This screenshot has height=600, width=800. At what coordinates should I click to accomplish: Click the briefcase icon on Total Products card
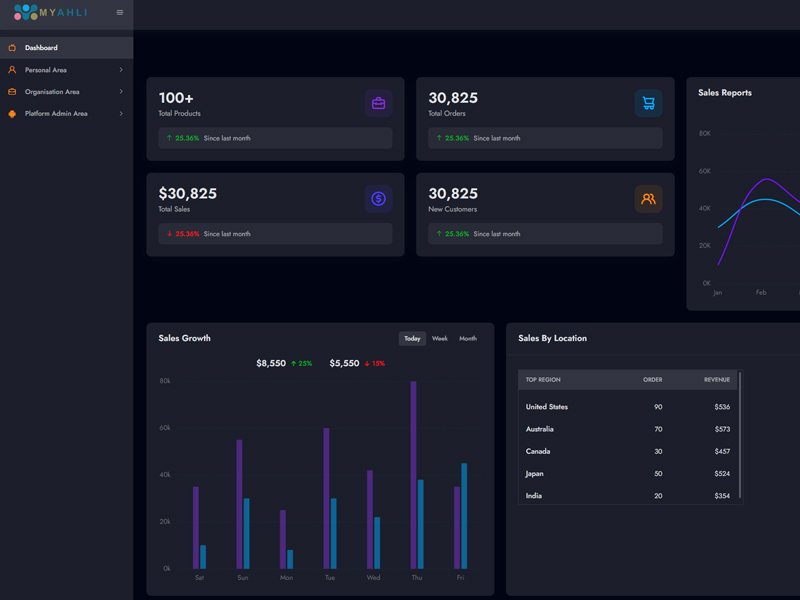378,103
